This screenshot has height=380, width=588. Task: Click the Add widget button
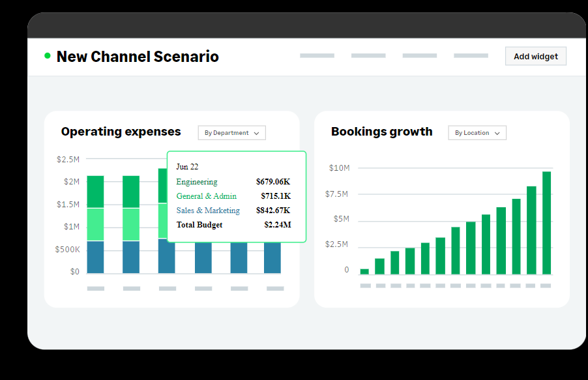(x=535, y=56)
